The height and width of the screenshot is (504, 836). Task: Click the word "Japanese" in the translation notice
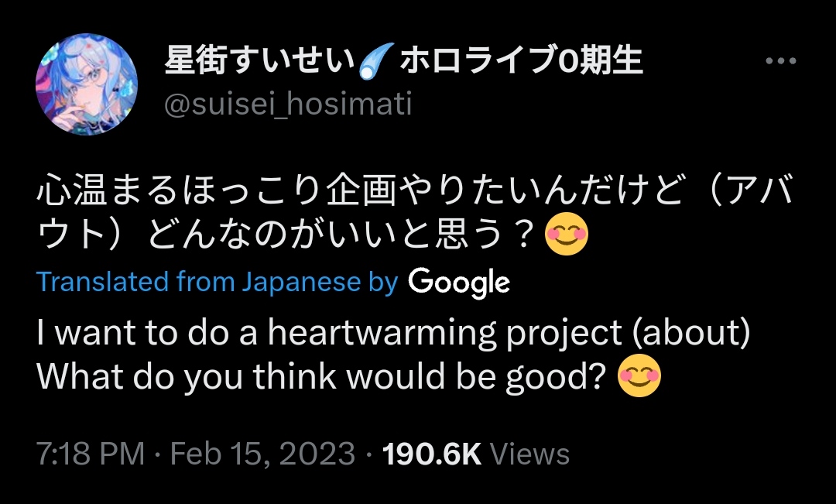(301, 283)
